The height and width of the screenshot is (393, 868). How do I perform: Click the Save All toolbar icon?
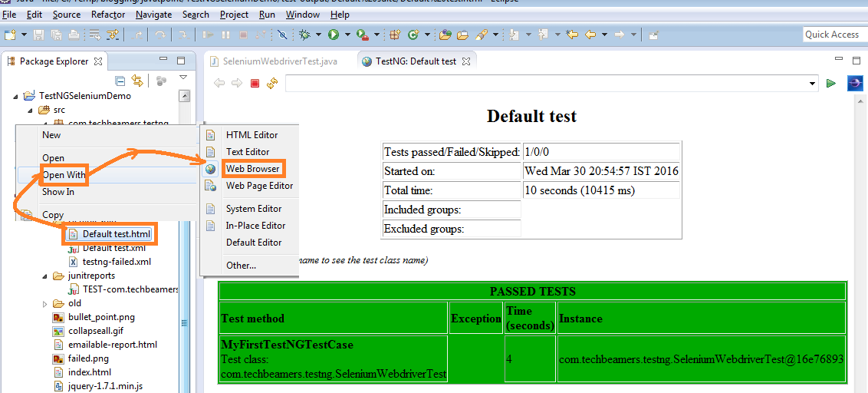pos(56,35)
